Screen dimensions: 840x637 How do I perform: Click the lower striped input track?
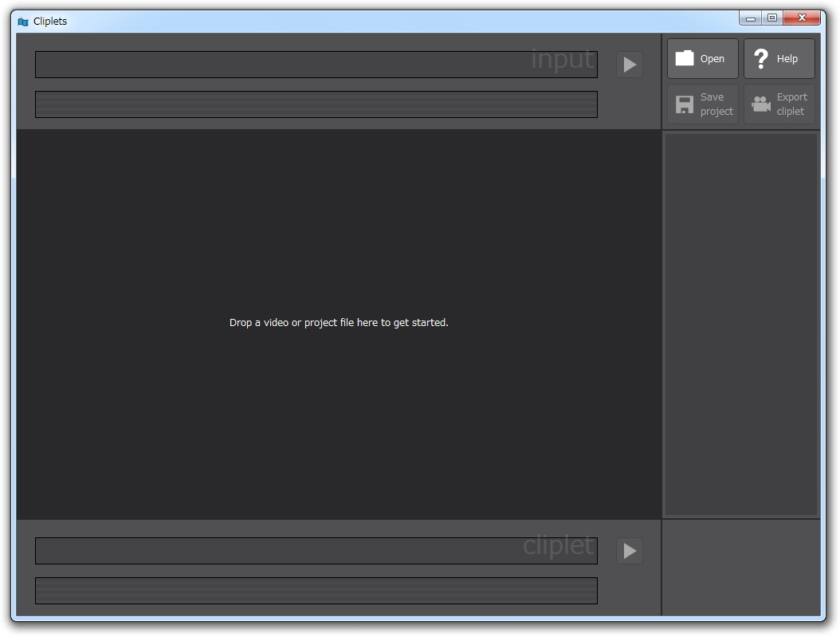tap(316, 104)
